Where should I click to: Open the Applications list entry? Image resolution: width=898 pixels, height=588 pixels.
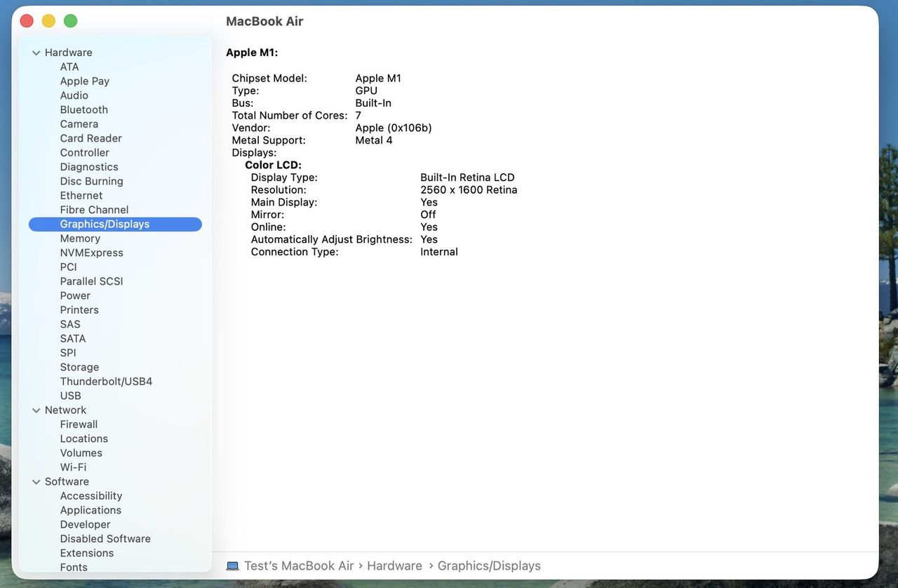point(91,510)
